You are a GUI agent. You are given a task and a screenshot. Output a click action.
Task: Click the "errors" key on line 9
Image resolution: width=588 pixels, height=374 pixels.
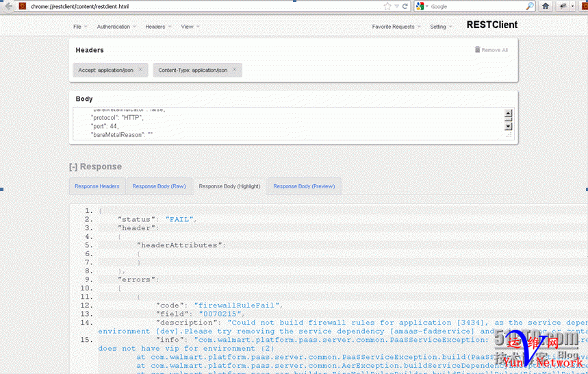(x=136, y=280)
